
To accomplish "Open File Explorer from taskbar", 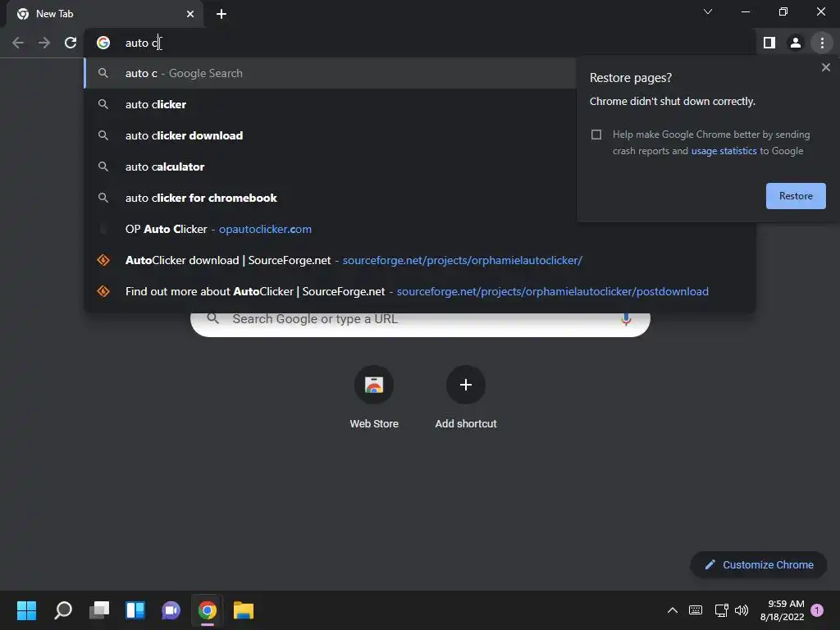I will click(243, 610).
